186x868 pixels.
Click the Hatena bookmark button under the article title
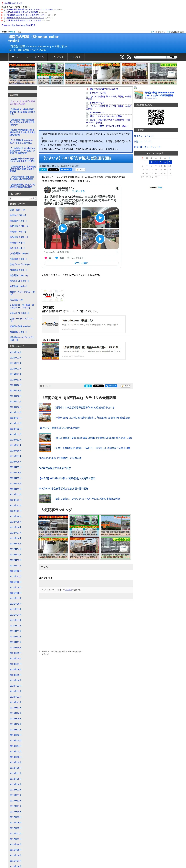click(x=43, y=170)
